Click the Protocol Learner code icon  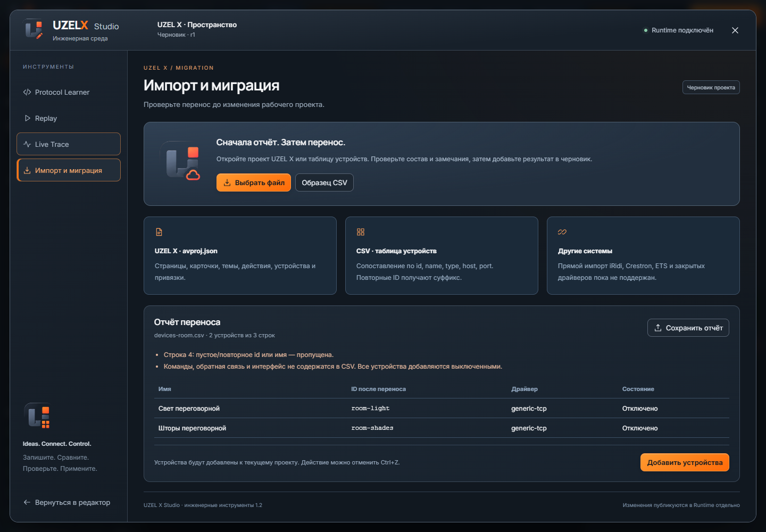click(x=27, y=92)
